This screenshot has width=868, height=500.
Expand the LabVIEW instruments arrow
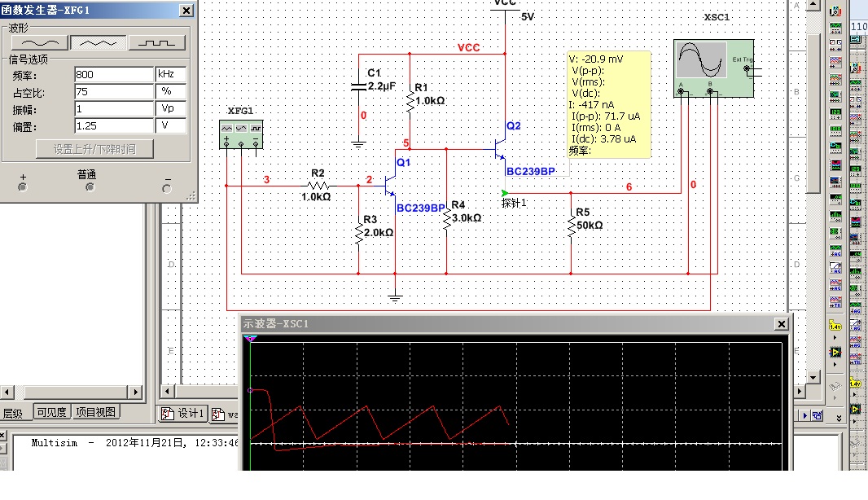click(835, 364)
